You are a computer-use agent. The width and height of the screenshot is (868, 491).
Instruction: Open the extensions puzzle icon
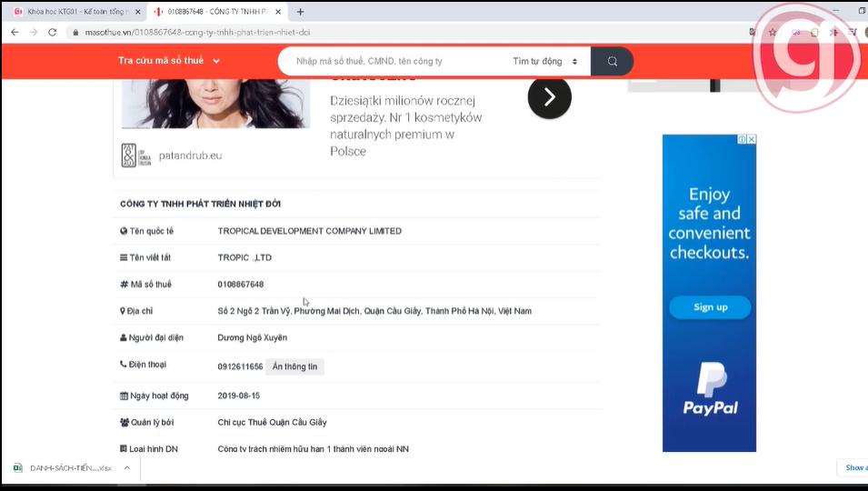click(x=833, y=32)
